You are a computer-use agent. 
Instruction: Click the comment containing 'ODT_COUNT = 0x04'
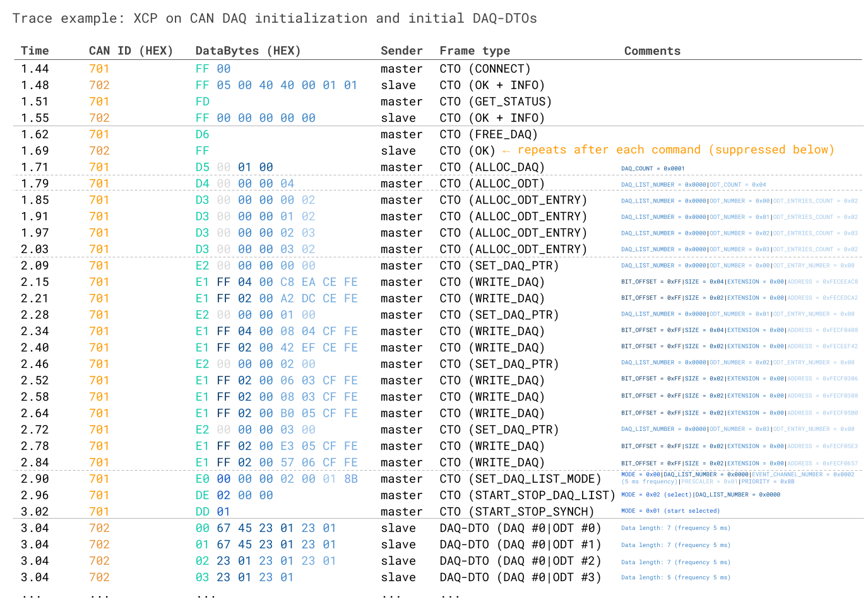pos(693,185)
